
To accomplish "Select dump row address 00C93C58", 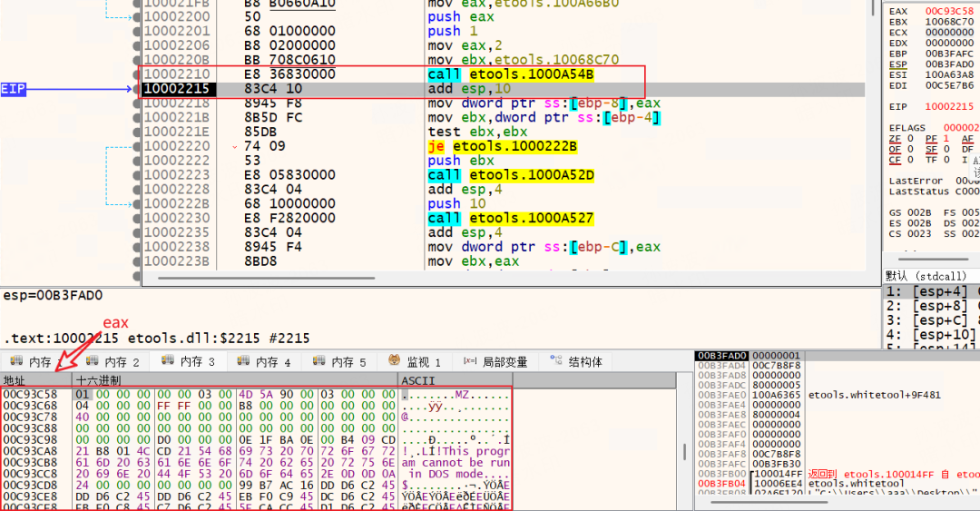I will (x=30, y=395).
